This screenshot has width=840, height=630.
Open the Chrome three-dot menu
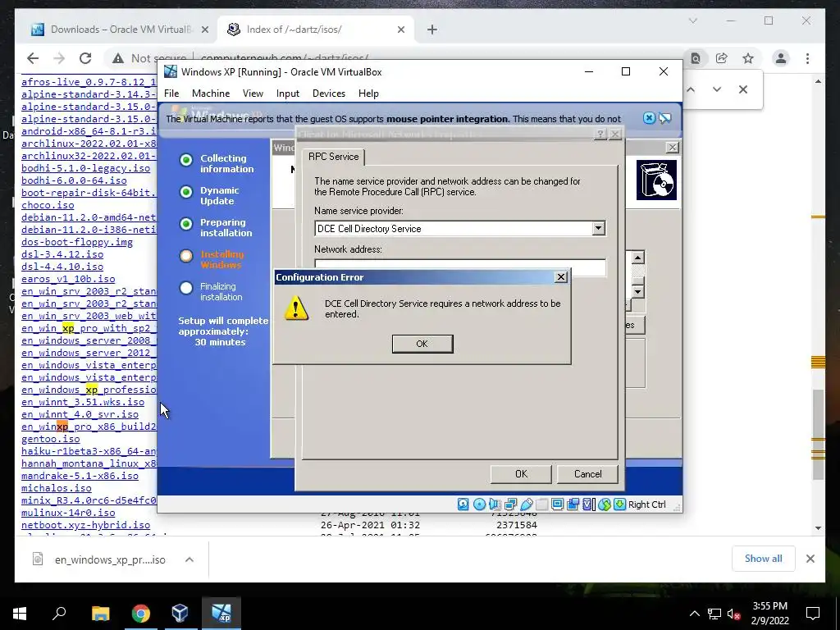(807, 58)
